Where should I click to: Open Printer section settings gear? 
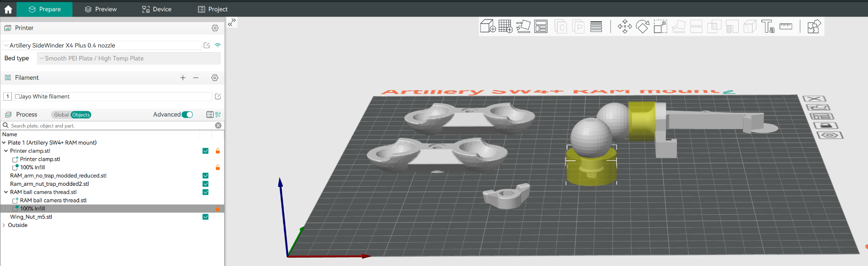[x=215, y=28]
